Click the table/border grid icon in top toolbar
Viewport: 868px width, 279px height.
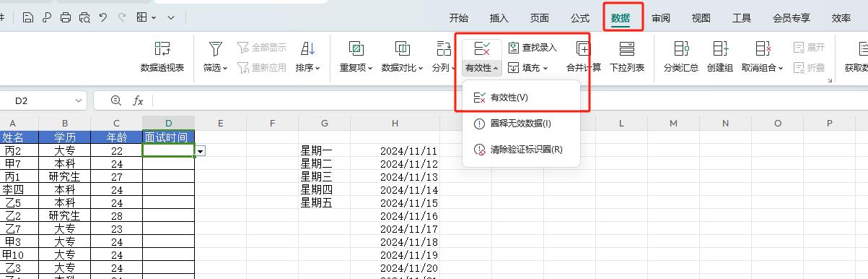coord(142,17)
